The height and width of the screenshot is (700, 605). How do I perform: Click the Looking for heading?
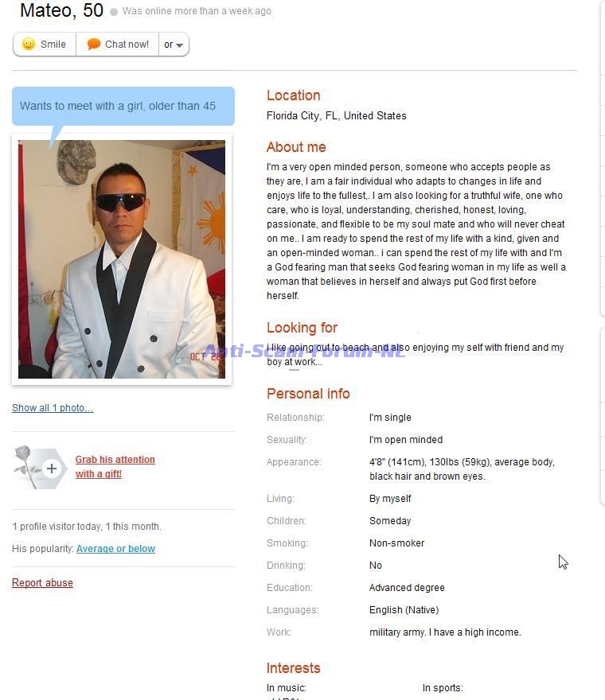coord(302,327)
